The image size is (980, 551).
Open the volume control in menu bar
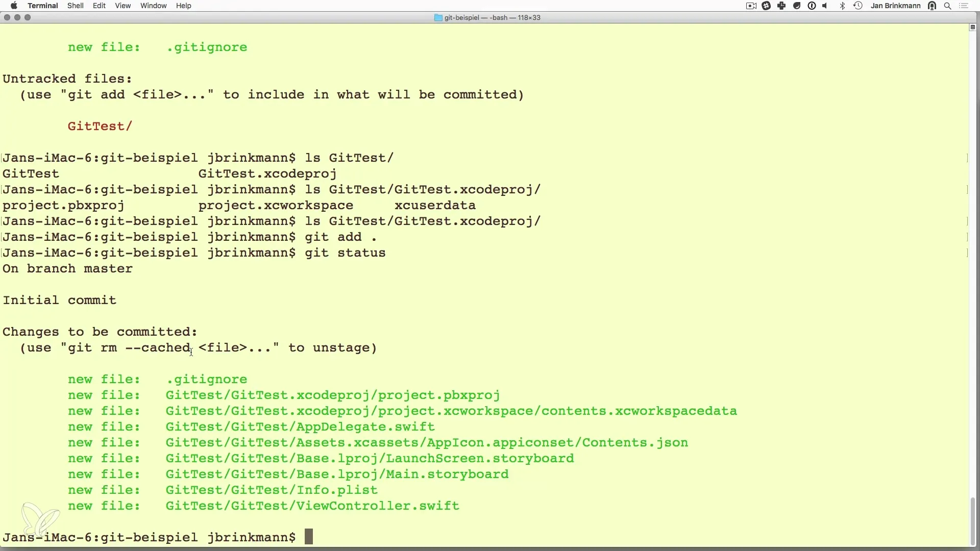[826, 6]
